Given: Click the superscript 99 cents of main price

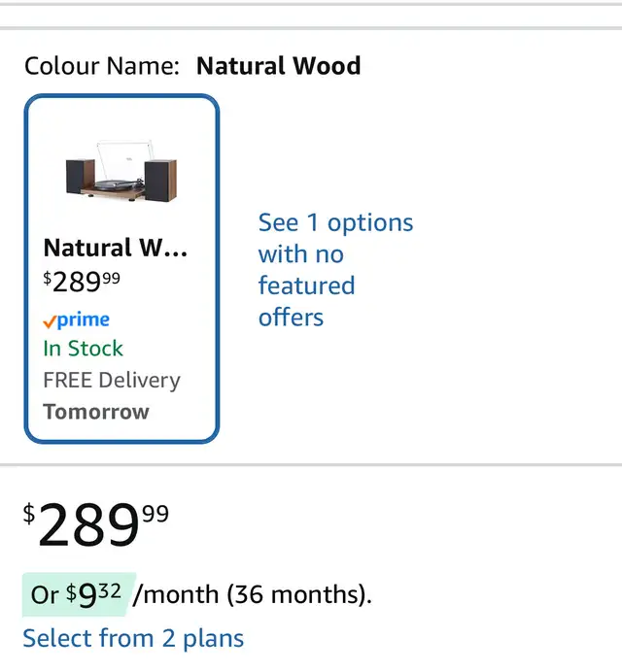Looking at the screenshot, I should (155, 513).
